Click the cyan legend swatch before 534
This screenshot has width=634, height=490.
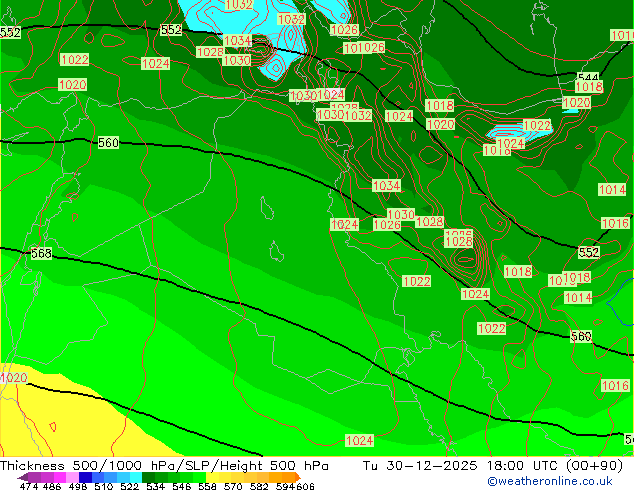coord(136,477)
